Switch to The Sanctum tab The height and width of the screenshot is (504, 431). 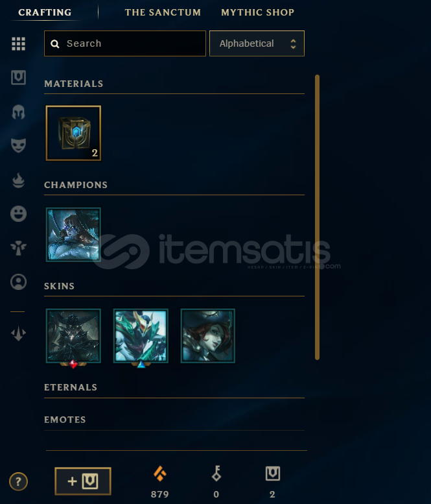click(x=163, y=12)
